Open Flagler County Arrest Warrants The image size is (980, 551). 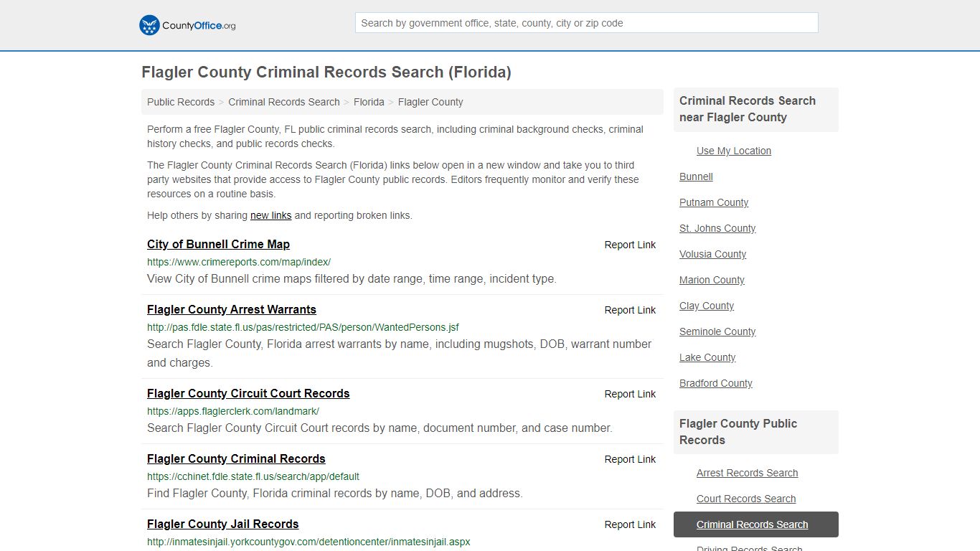point(232,309)
